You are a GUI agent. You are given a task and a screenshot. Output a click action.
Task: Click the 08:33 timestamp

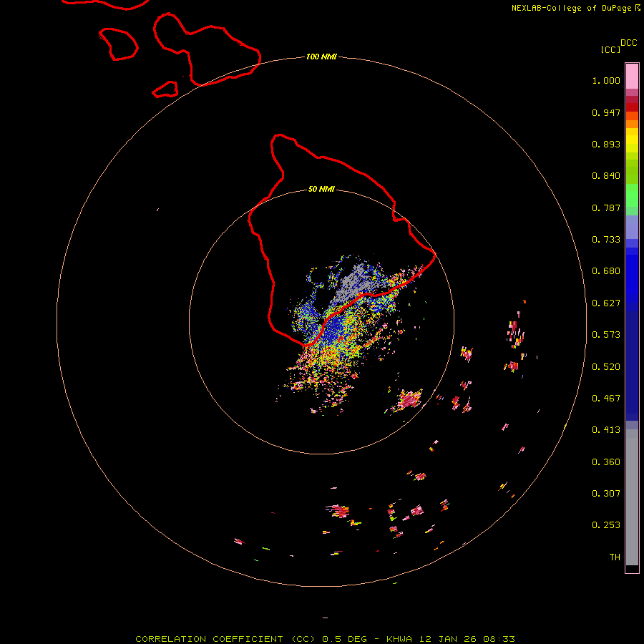click(499, 639)
